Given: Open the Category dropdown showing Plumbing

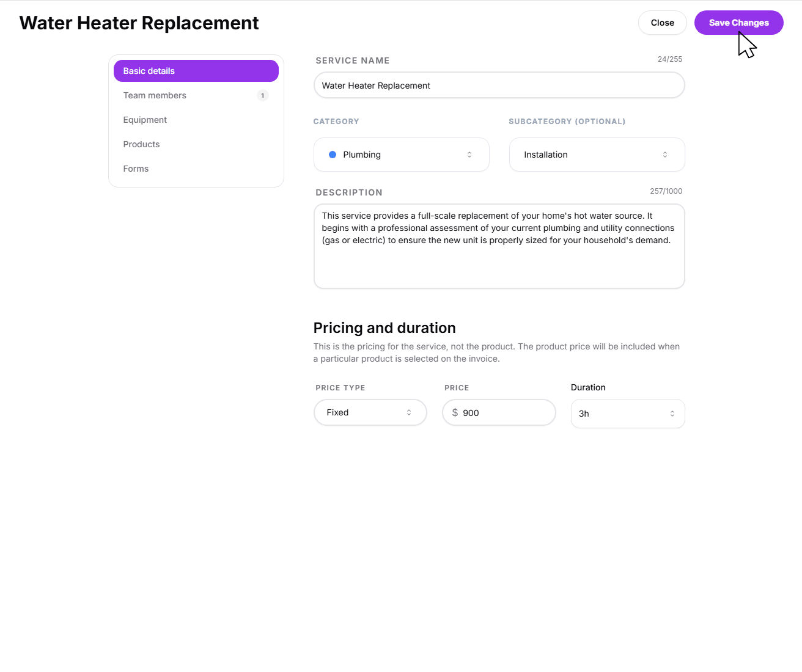Looking at the screenshot, I should click(x=401, y=155).
